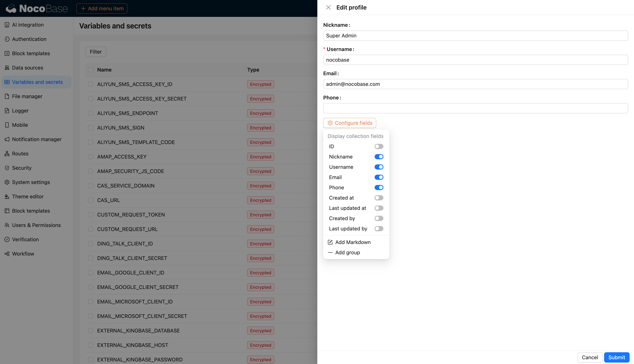Click the Cancel button
Image resolution: width=634 pixels, height=364 pixels.
[x=590, y=358]
